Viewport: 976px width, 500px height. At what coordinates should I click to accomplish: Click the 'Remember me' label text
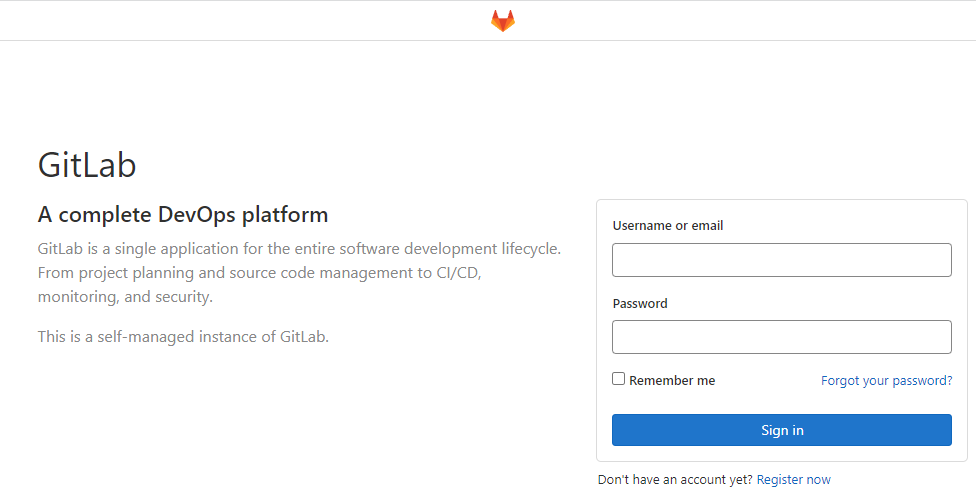click(x=672, y=380)
